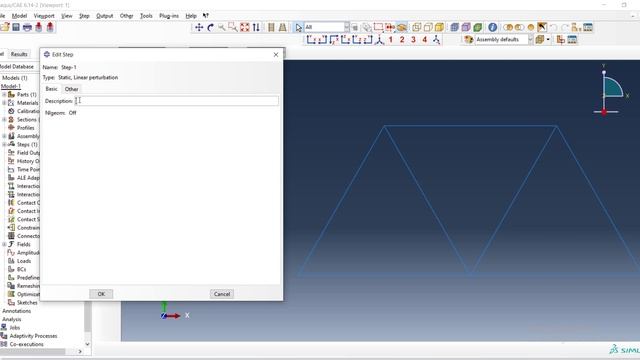
Task: Select Jobs in the model tree
Action: pyautogui.click(x=15, y=327)
